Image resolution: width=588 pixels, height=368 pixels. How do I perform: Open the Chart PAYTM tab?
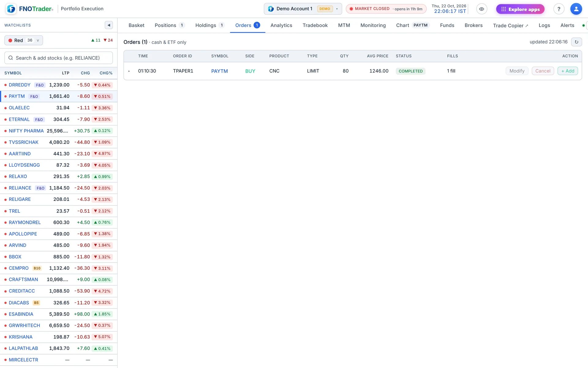click(413, 25)
